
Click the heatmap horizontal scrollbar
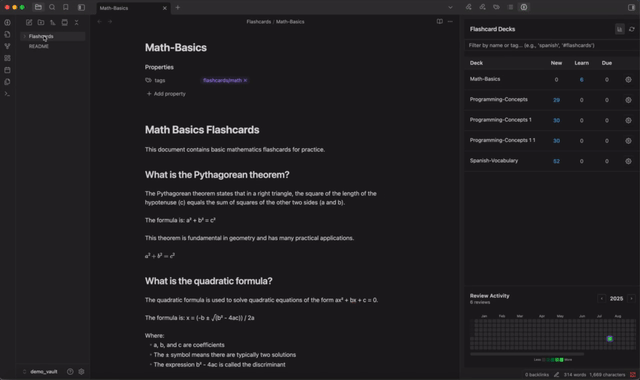point(527,354)
